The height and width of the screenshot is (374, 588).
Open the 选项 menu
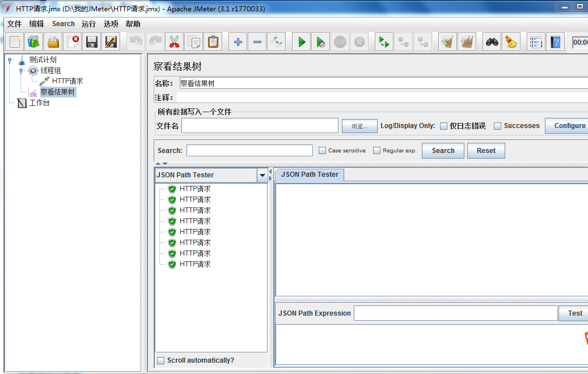pyautogui.click(x=111, y=24)
